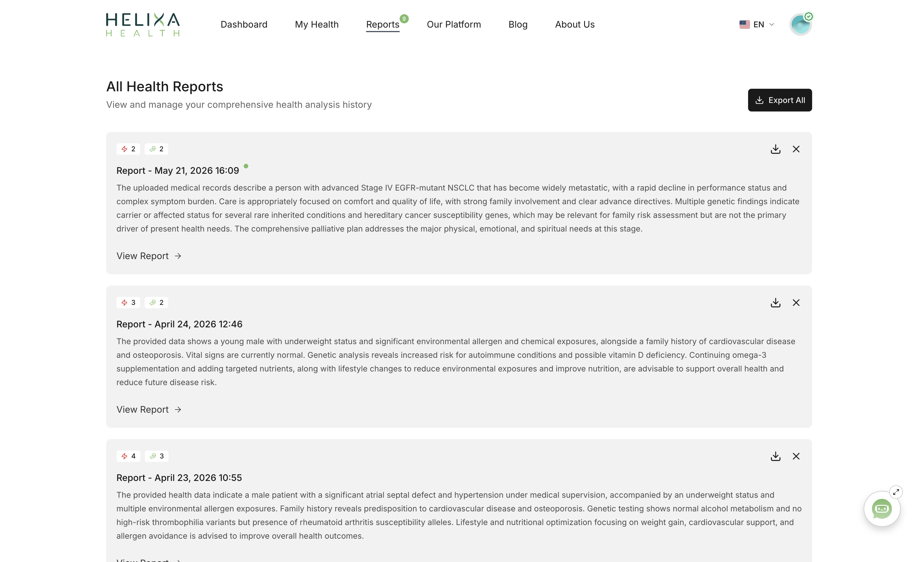The width and height of the screenshot is (924, 562).
Task: Click the US flag language icon
Action: pos(744,24)
